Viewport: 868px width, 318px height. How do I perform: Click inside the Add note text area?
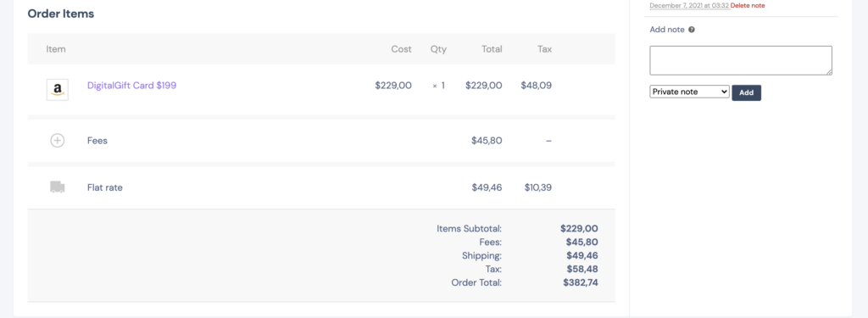[x=741, y=60]
